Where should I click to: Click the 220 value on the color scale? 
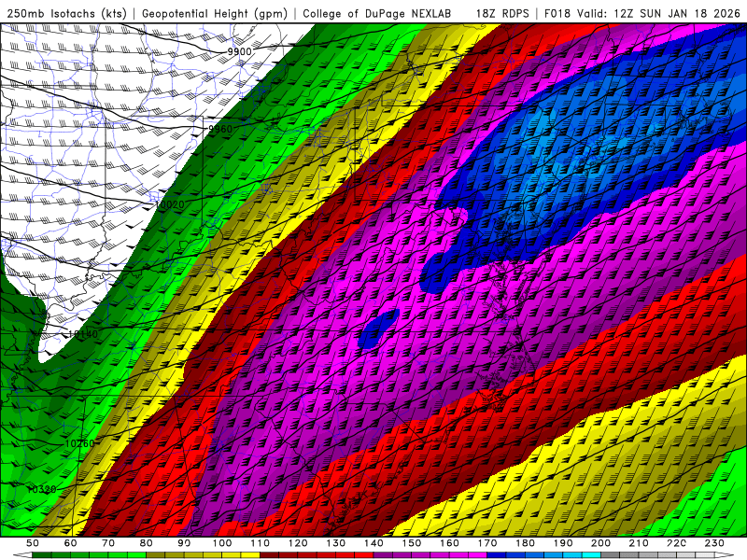(x=676, y=543)
